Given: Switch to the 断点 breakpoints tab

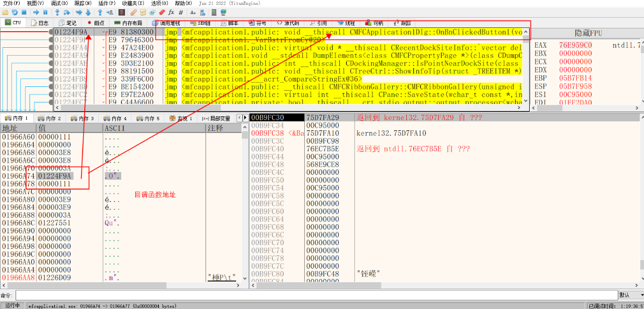Looking at the screenshot, I should click(x=96, y=23).
